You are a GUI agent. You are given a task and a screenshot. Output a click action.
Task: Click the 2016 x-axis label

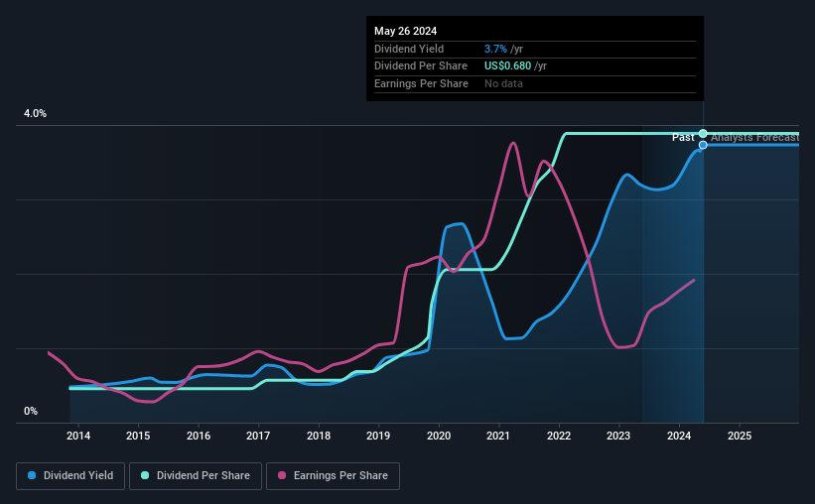[x=199, y=436]
